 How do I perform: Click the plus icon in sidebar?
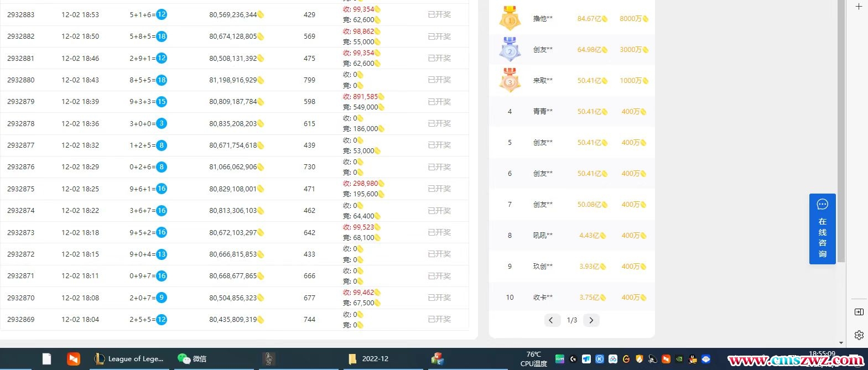click(859, 7)
